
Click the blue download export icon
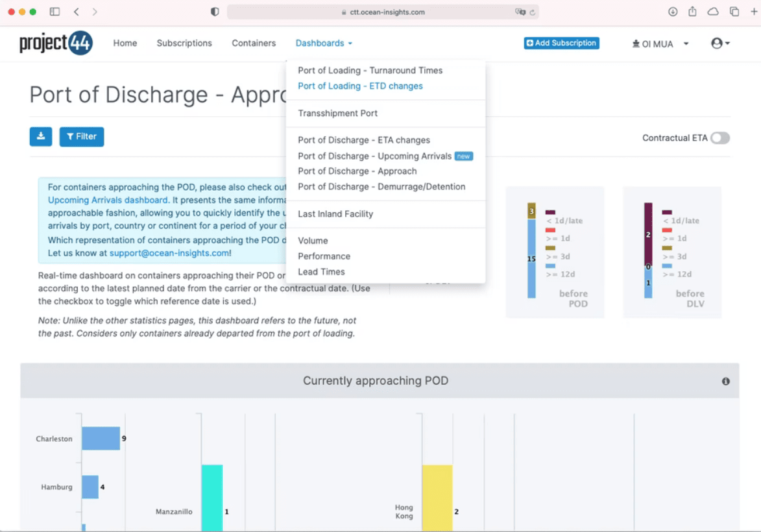click(41, 137)
